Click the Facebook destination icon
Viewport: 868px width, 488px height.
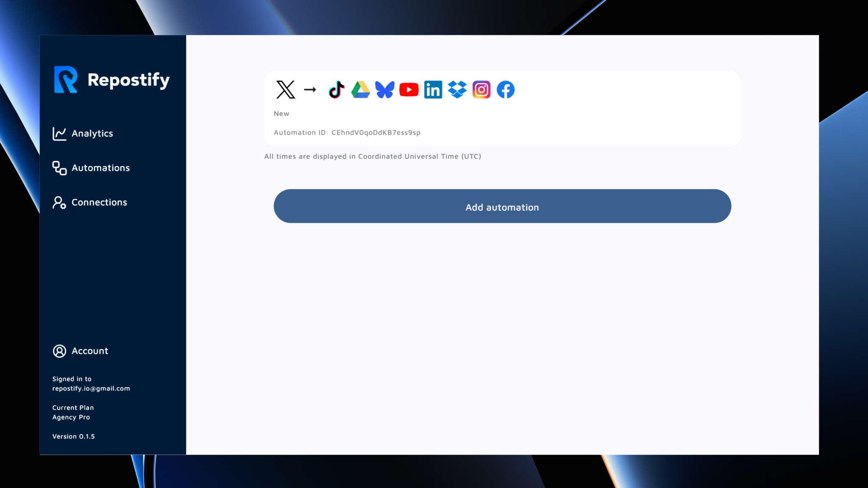(505, 89)
